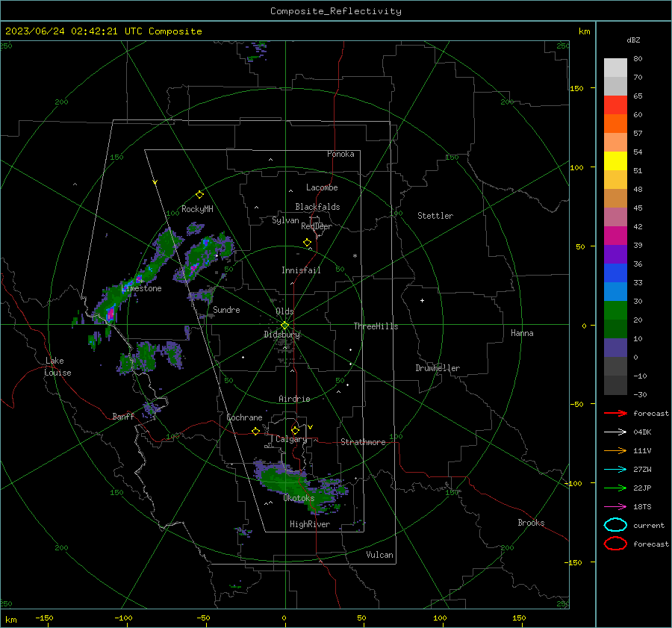Click the Okotoks city label
The image size is (672, 628).
click(299, 498)
